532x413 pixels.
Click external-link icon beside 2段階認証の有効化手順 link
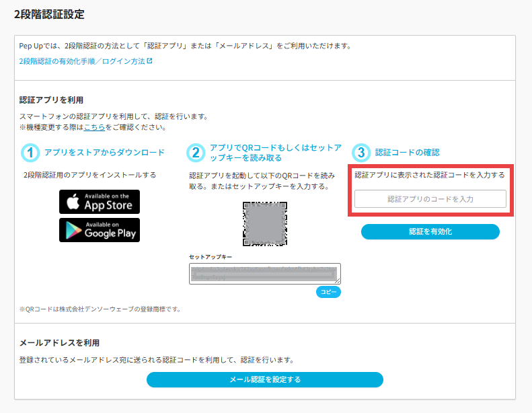[150, 61]
